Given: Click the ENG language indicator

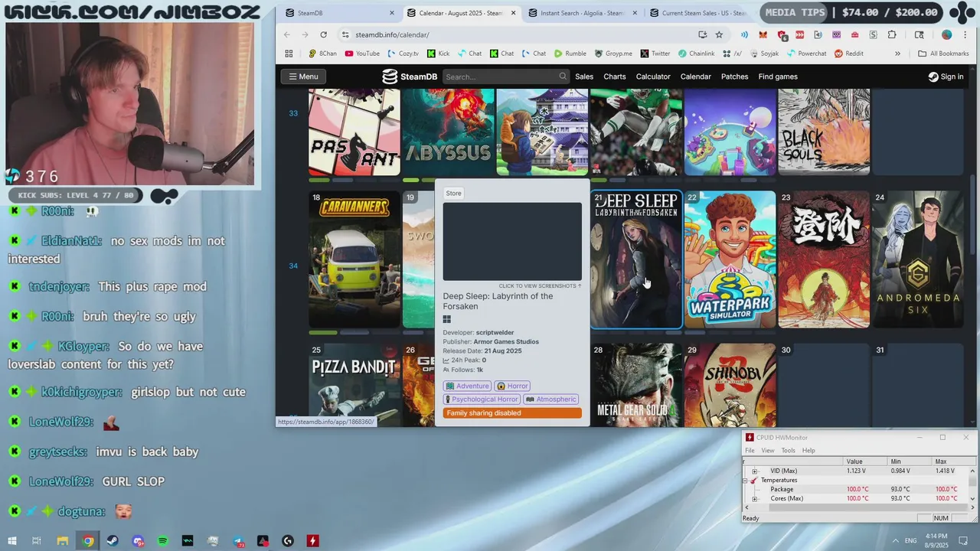Looking at the screenshot, I should (911, 540).
